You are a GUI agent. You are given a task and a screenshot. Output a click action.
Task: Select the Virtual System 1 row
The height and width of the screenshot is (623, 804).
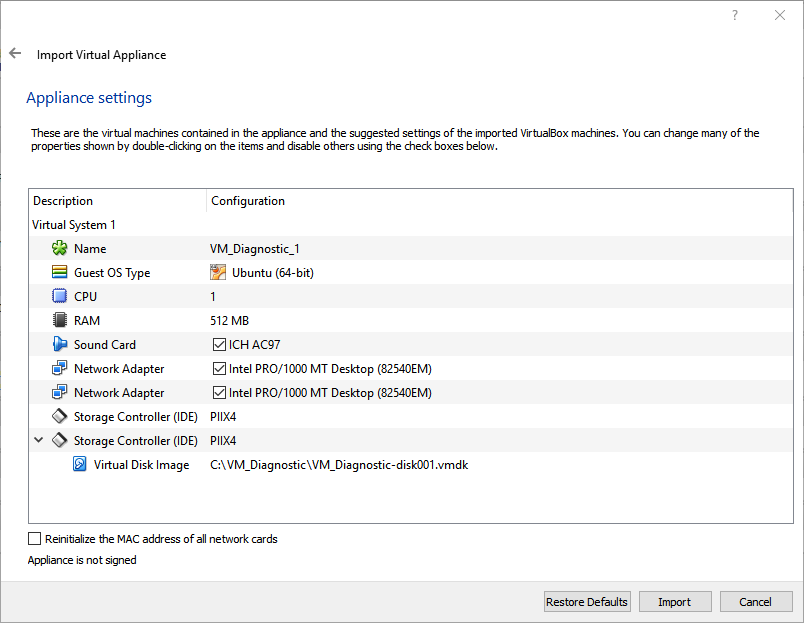(x=411, y=225)
